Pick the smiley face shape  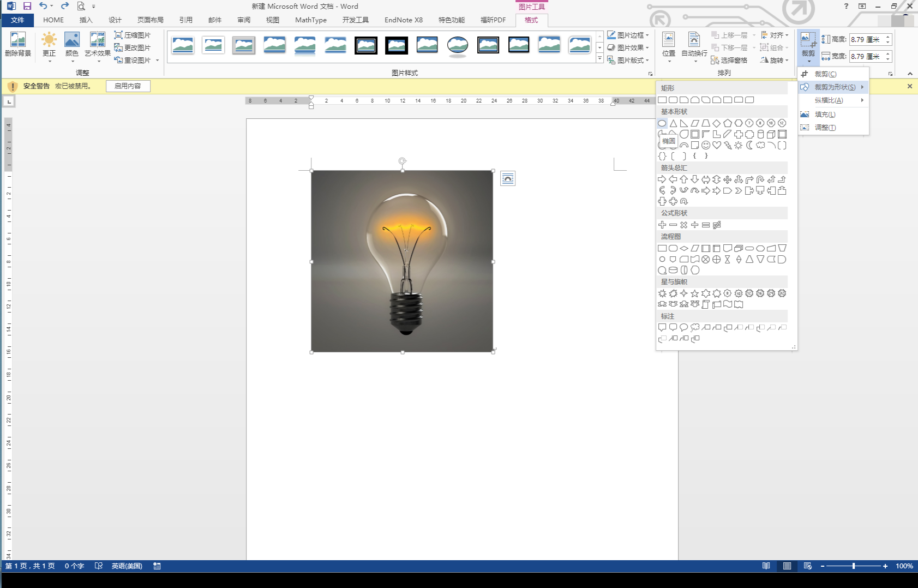pos(706,145)
